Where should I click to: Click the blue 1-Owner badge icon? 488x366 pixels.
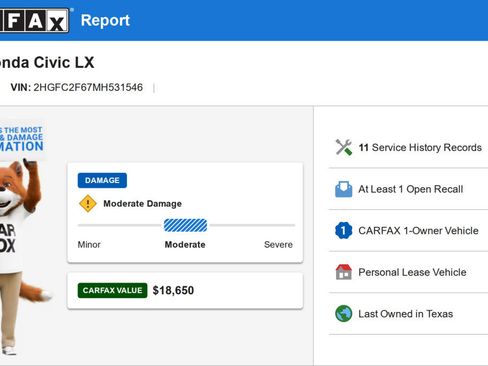coord(343,230)
